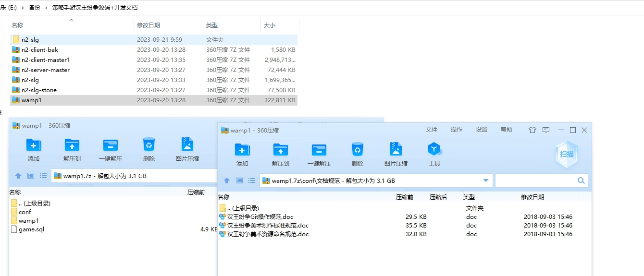Click the search magnifier icon
The image size is (644, 276).
coord(581,180)
